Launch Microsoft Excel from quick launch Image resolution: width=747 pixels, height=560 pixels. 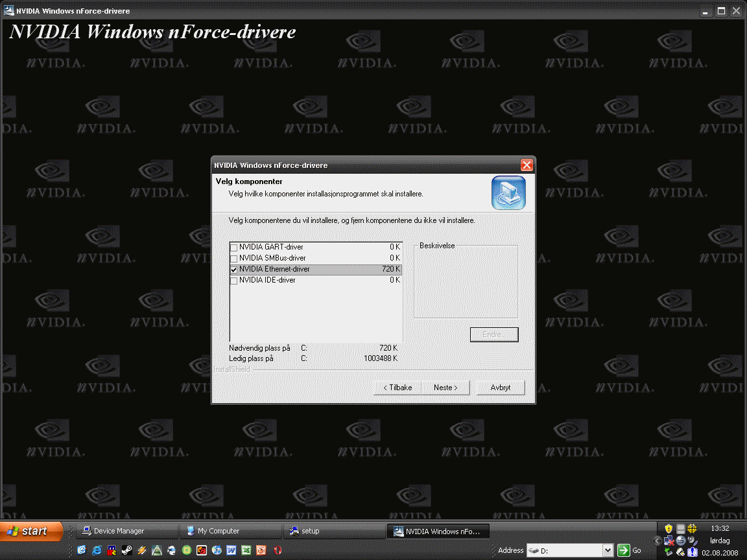pyautogui.click(x=246, y=550)
